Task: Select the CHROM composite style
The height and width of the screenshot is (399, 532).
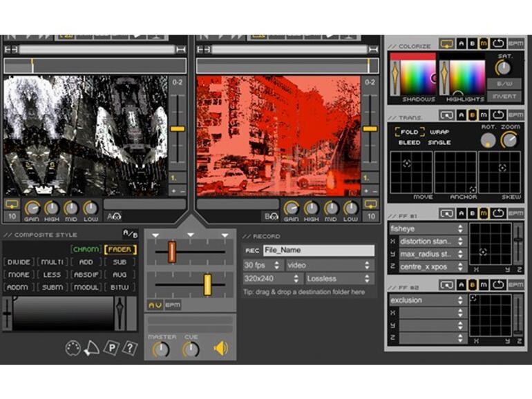Action: pyautogui.click(x=86, y=249)
